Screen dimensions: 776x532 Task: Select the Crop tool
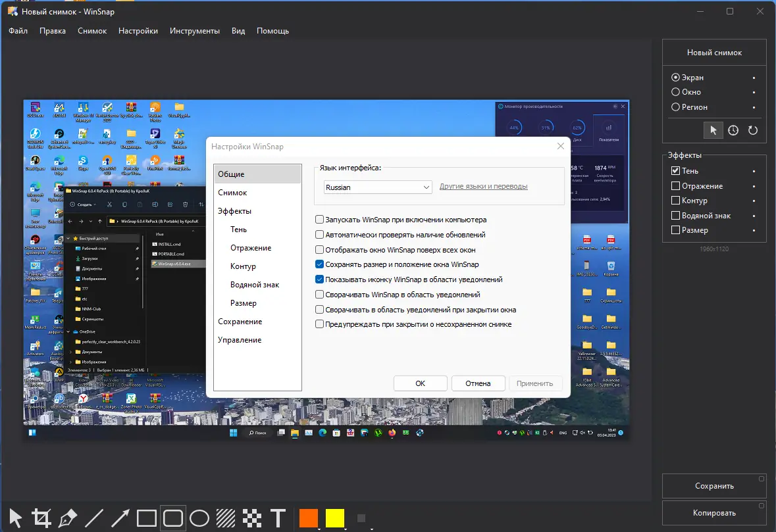pos(41,518)
